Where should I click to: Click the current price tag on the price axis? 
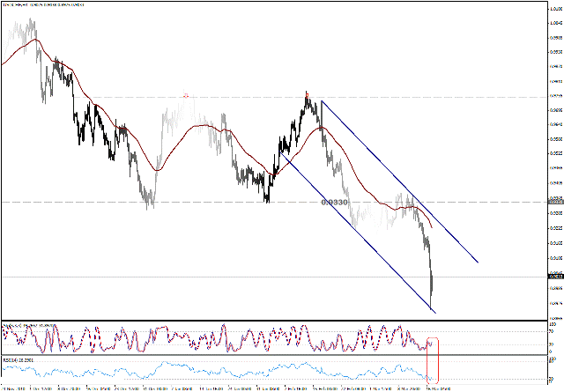555,277
